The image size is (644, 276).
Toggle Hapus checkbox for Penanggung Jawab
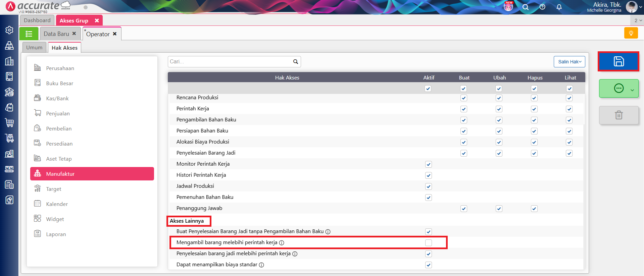point(534,209)
